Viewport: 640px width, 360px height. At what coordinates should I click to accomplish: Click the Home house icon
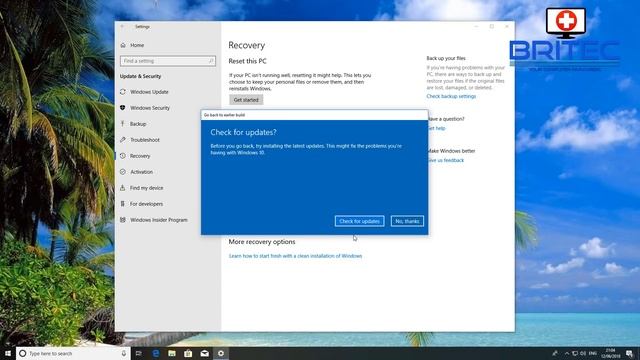coord(123,45)
